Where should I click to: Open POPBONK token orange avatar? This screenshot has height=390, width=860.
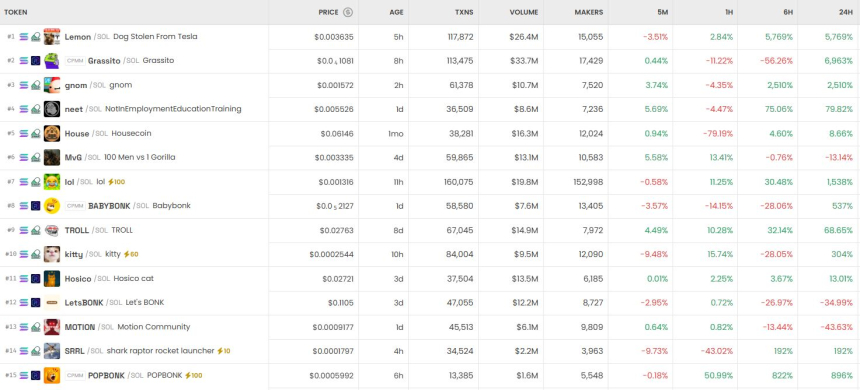click(x=52, y=375)
